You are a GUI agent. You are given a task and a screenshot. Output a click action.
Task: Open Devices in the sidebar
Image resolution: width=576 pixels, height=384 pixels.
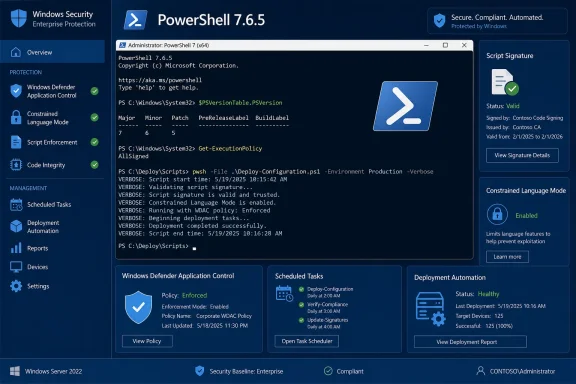coord(37,267)
